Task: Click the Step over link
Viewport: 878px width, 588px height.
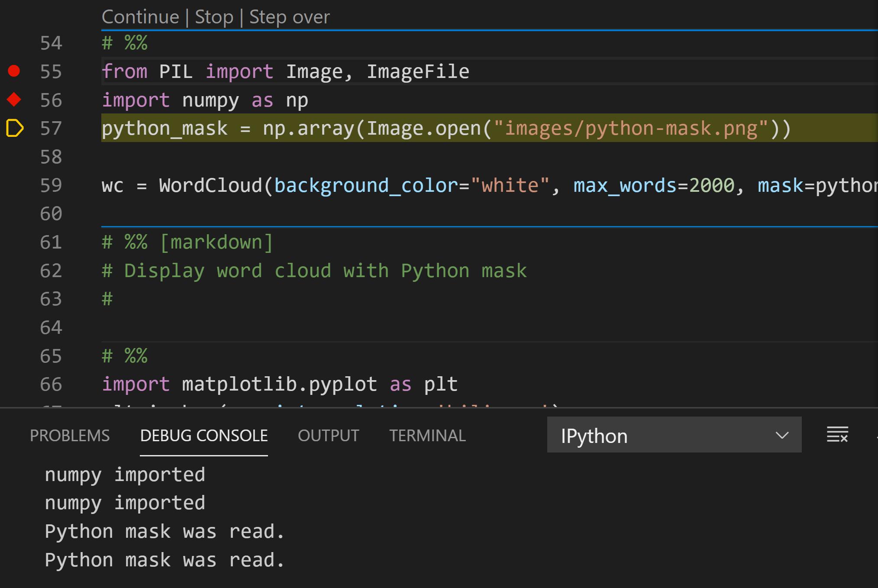Action: pyautogui.click(x=289, y=17)
